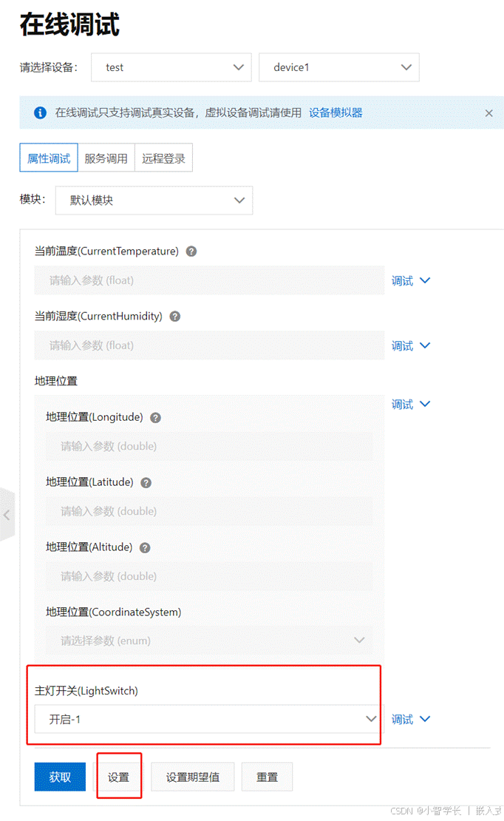Click help icon next to CurrentTemperature

[x=191, y=251]
